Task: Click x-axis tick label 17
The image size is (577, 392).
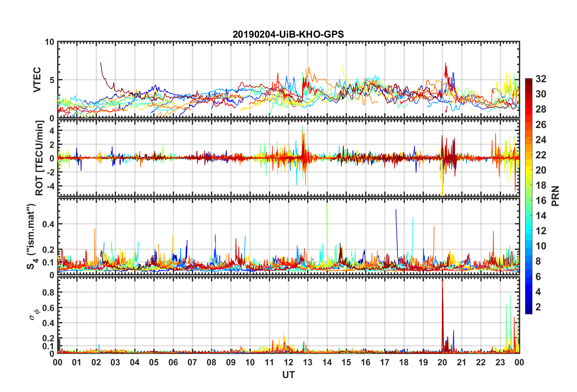Action: pos(385,362)
